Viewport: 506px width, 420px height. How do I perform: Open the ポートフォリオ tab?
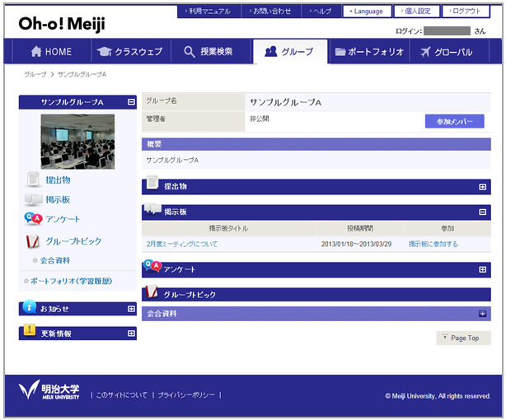369,51
